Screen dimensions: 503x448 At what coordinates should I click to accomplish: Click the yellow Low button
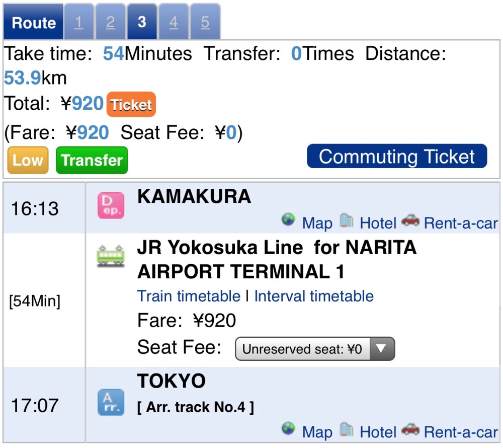click(x=28, y=161)
